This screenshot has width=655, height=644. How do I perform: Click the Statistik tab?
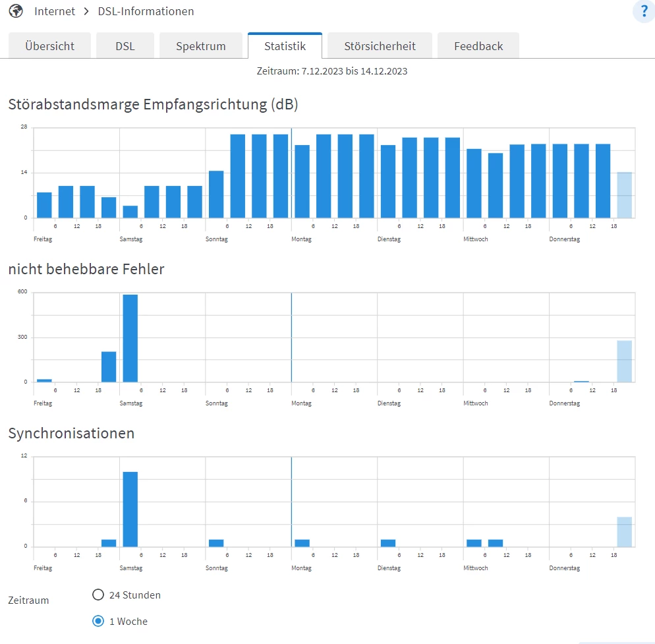[285, 45]
